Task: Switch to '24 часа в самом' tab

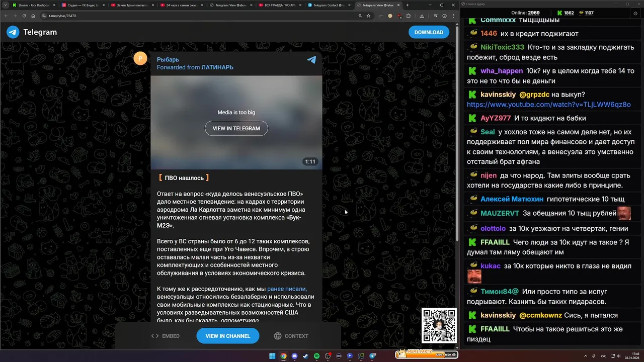Action: (x=182, y=5)
